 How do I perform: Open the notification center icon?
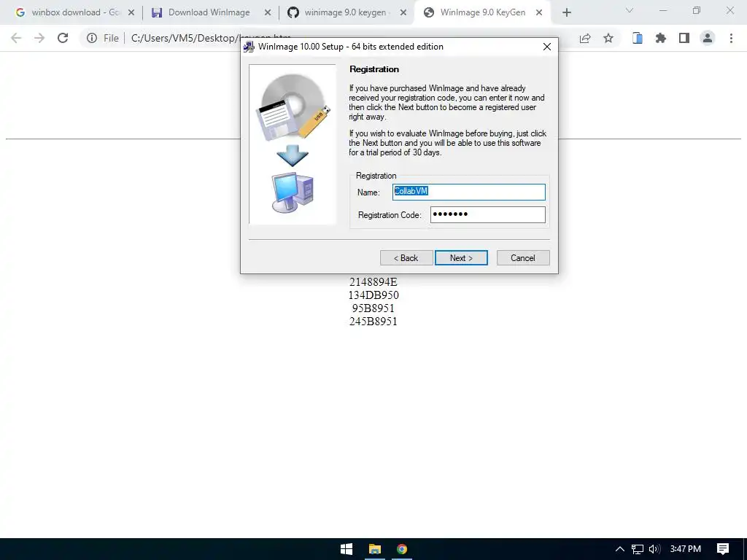(723, 549)
